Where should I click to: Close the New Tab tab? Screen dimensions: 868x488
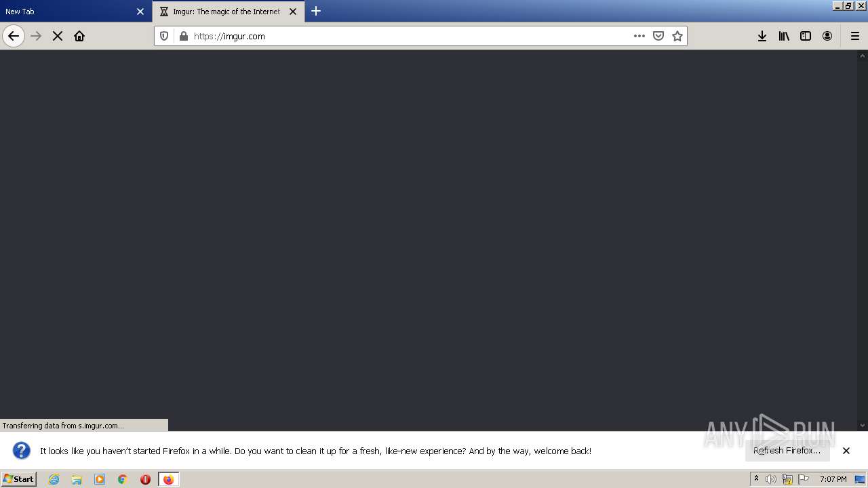(140, 12)
